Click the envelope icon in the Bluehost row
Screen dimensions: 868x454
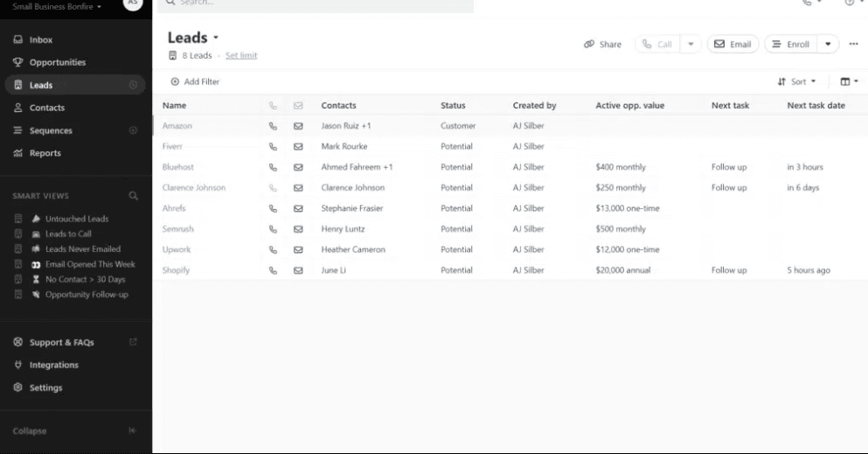(298, 167)
